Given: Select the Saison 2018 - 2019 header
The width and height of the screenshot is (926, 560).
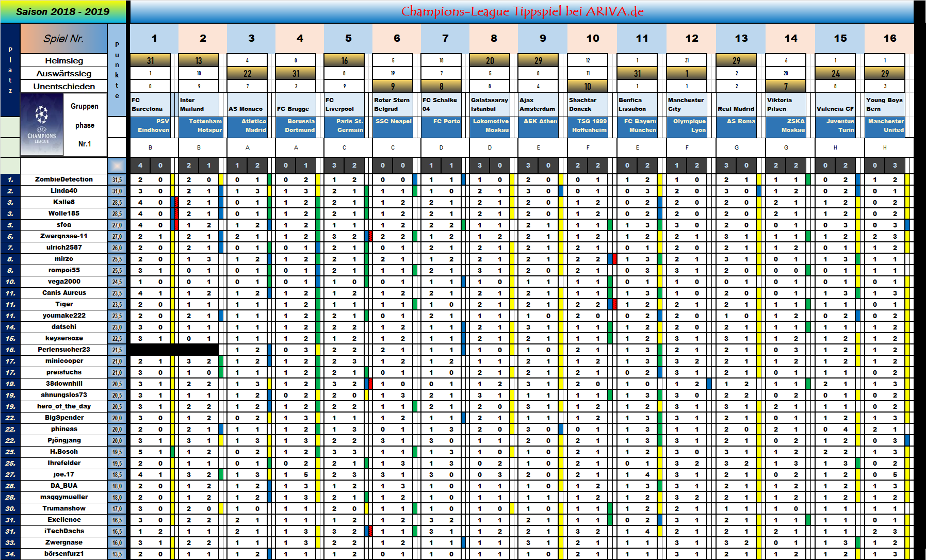Looking at the screenshot, I should click(63, 11).
